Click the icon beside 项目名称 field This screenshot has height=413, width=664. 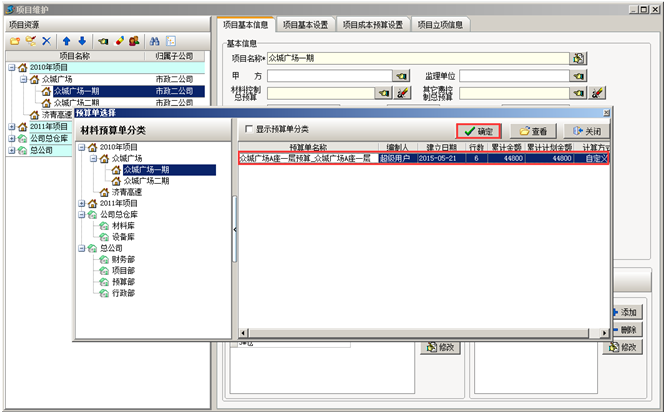click(x=578, y=59)
